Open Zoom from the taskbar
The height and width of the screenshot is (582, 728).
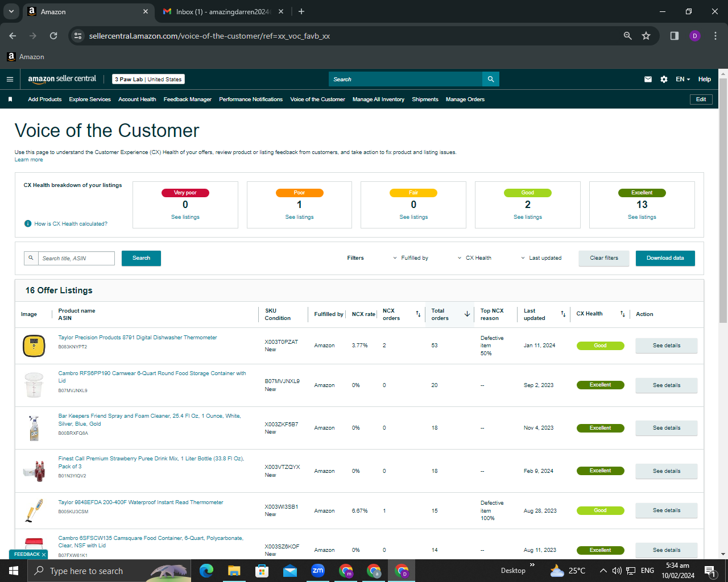pos(317,571)
